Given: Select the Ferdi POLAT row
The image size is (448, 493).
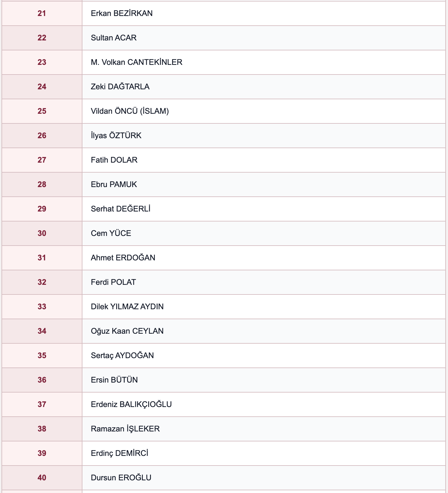Looking at the screenshot, I should tap(223, 282).
